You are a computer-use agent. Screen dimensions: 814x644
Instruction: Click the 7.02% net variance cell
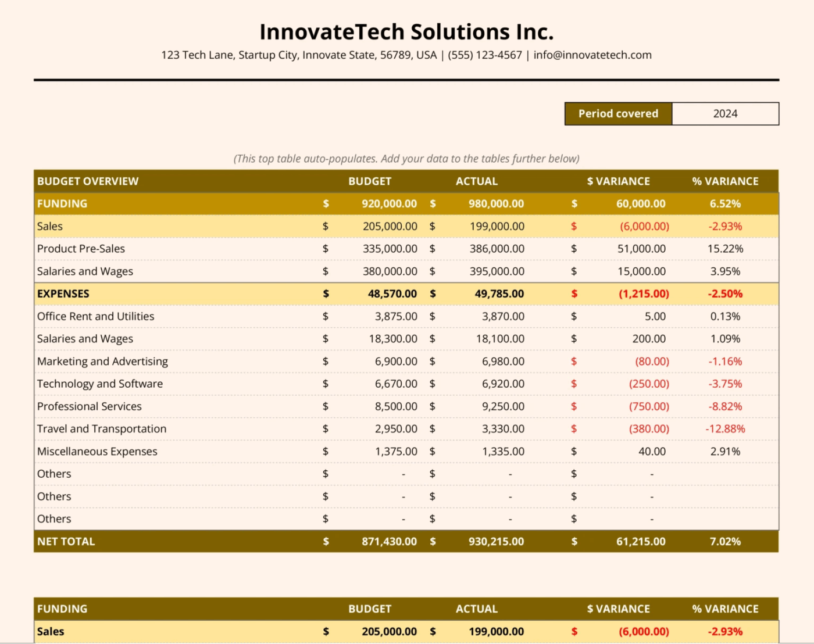click(x=725, y=542)
